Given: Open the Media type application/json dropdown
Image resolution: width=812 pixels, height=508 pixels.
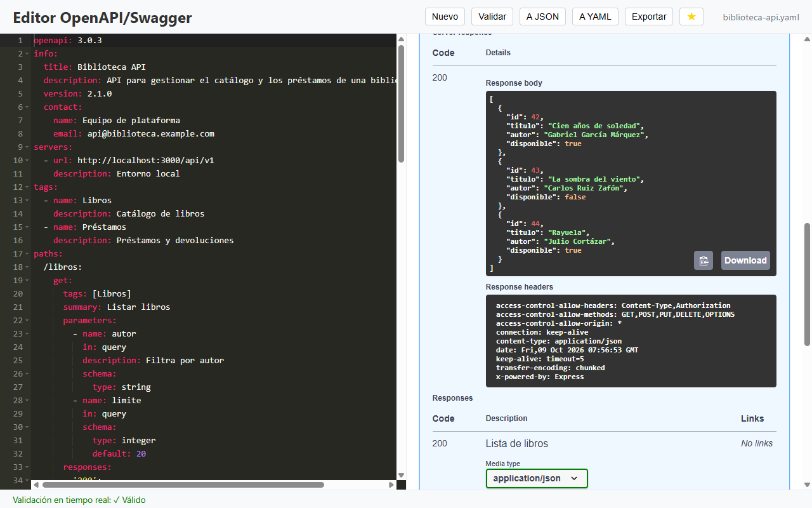Looking at the screenshot, I should (537, 478).
